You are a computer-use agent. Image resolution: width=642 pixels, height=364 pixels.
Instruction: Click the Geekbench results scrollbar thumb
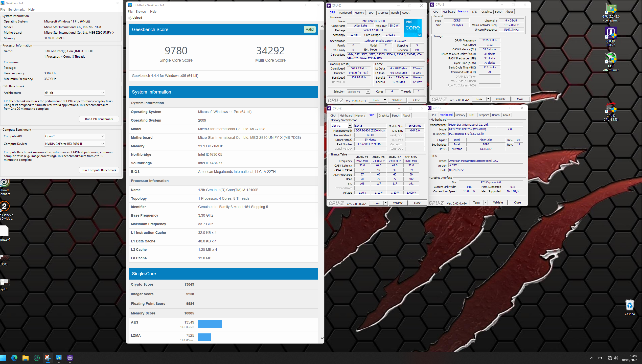pos(322,78)
